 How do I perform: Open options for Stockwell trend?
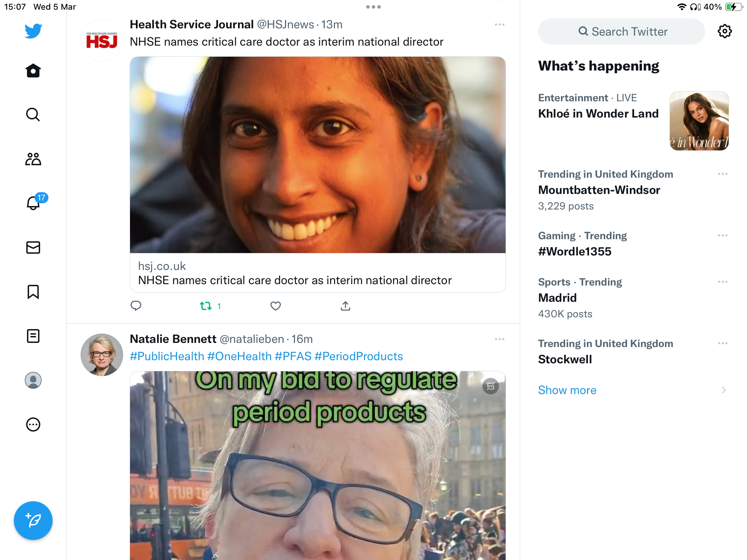click(x=723, y=343)
